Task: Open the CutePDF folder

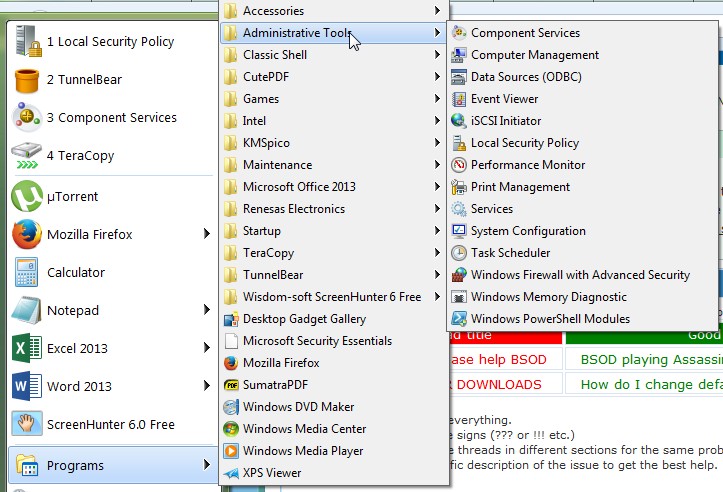Action: (x=334, y=77)
